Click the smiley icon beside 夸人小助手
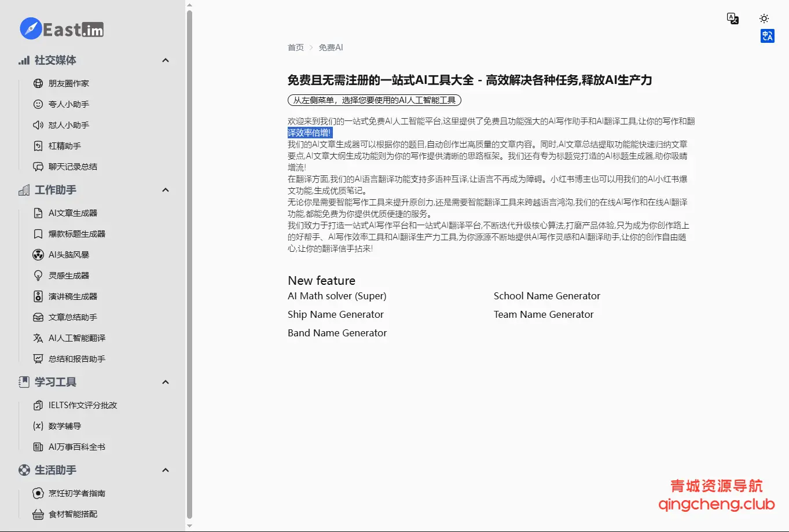789x532 pixels. coord(38,104)
